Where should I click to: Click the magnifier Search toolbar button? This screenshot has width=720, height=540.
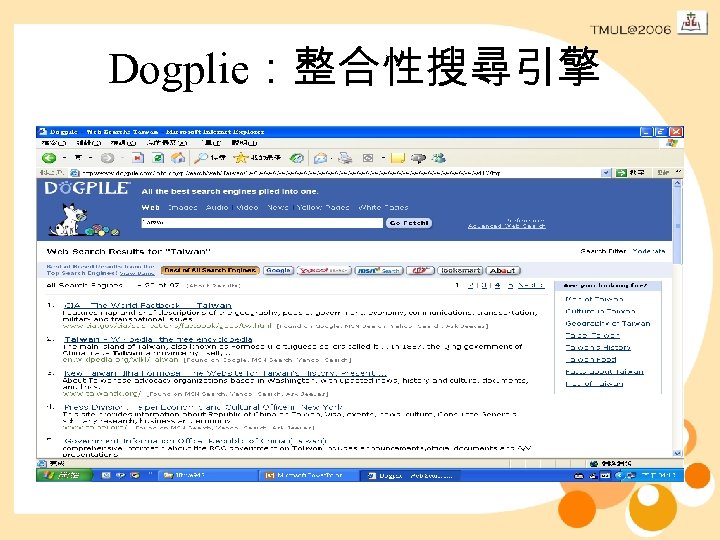(x=209, y=158)
